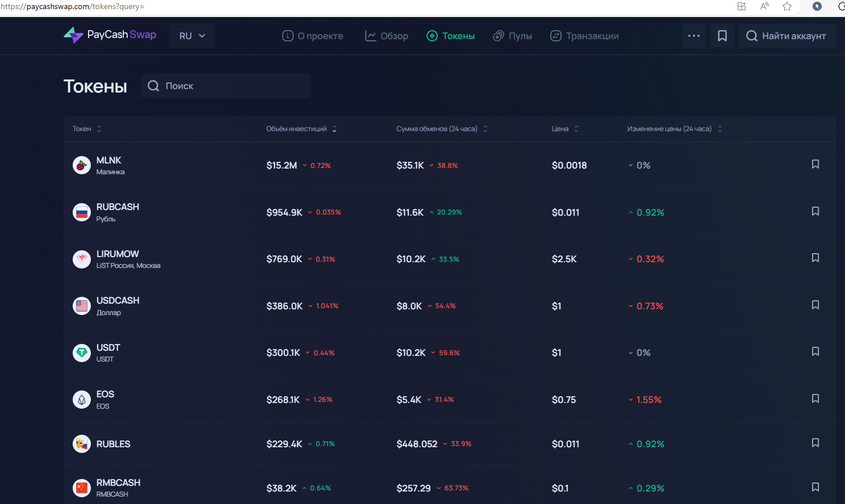
Task: Sort by the Цена column
Action: pyautogui.click(x=565, y=129)
